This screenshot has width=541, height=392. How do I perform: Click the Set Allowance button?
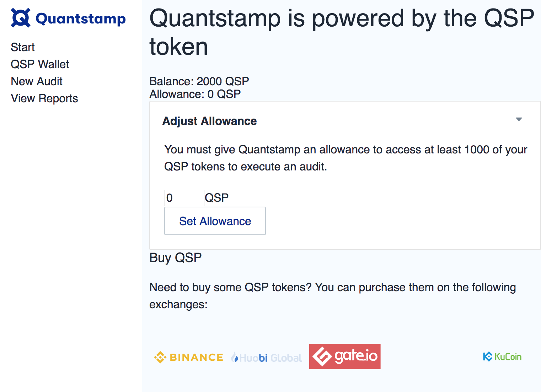coord(215,221)
